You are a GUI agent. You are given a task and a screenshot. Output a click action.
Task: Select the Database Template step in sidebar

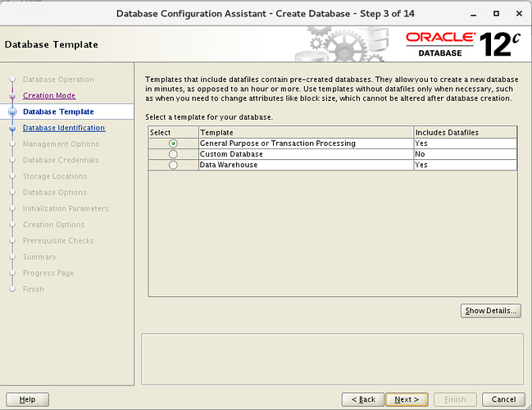point(58,112)
